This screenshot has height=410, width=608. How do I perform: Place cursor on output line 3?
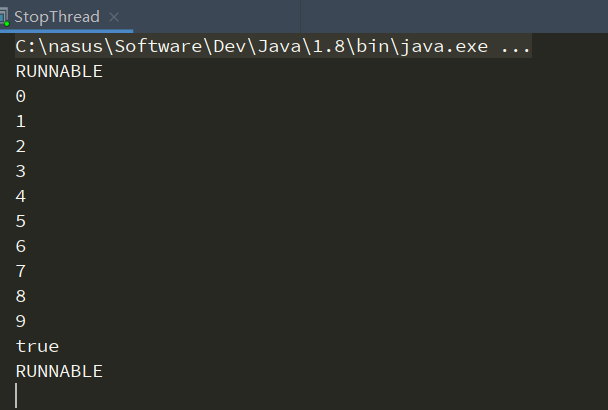tap(21, 172)
